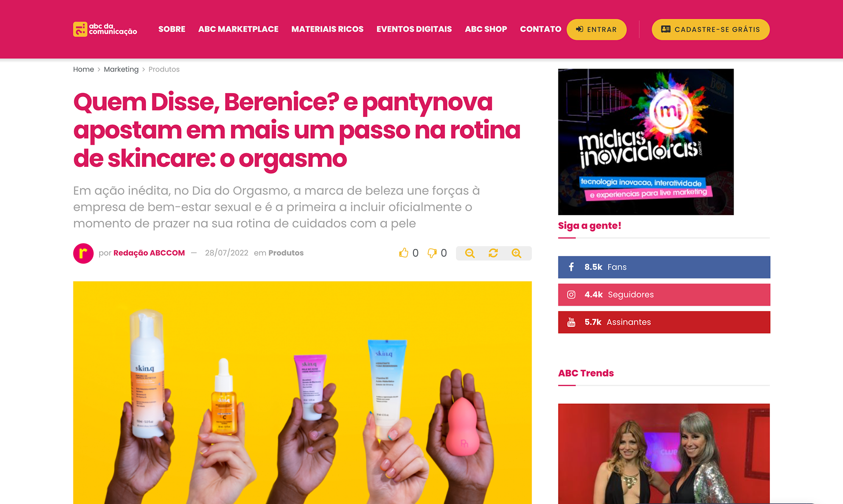Increase font size with zoom-in magnifier icon
The image size is (843, 504).
click(x=516, y=253)
